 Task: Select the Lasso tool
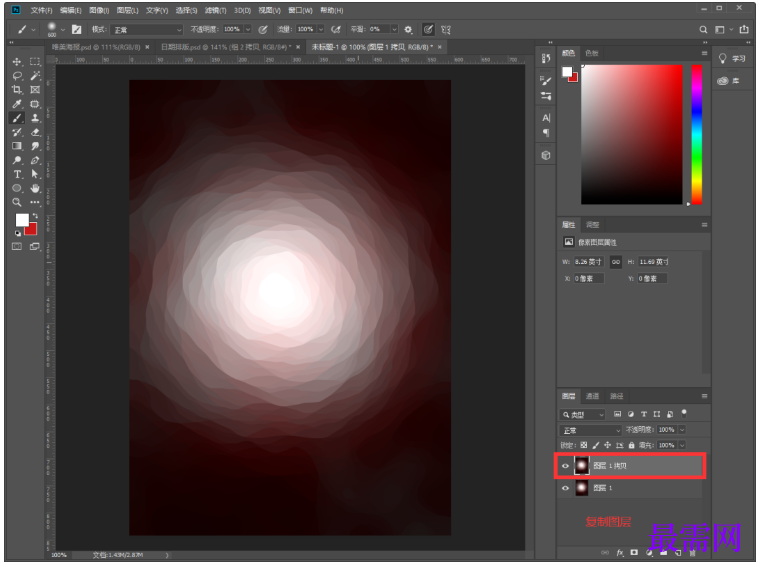coord(17,76)
